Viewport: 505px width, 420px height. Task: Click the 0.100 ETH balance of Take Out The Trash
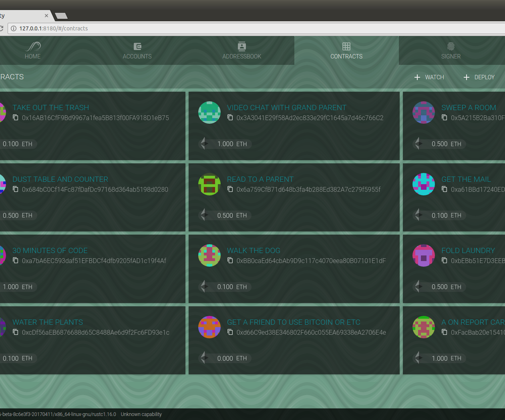[x=18, y=144]
